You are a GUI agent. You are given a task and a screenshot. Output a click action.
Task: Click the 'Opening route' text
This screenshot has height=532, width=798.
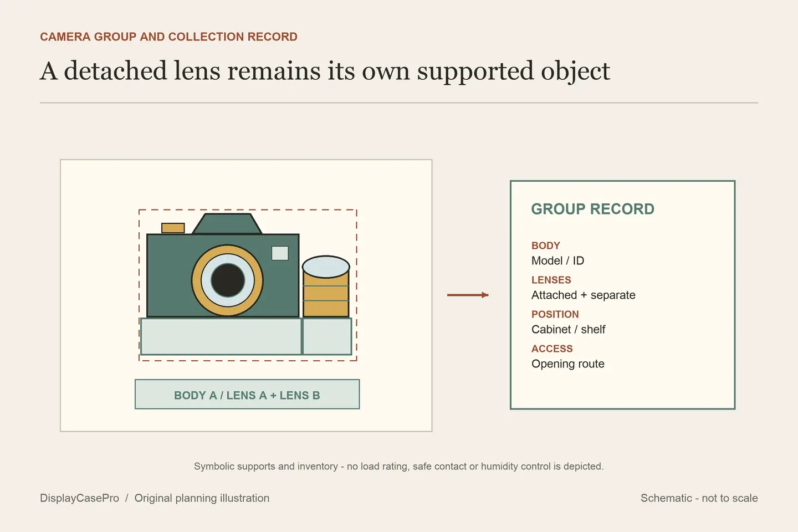click(x=568, y=364)
